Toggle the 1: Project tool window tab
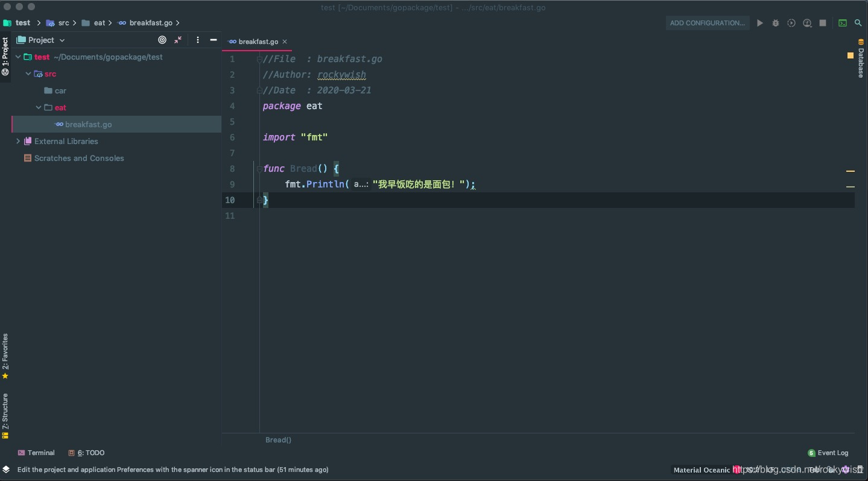The image size is (868, 481). 5,56
